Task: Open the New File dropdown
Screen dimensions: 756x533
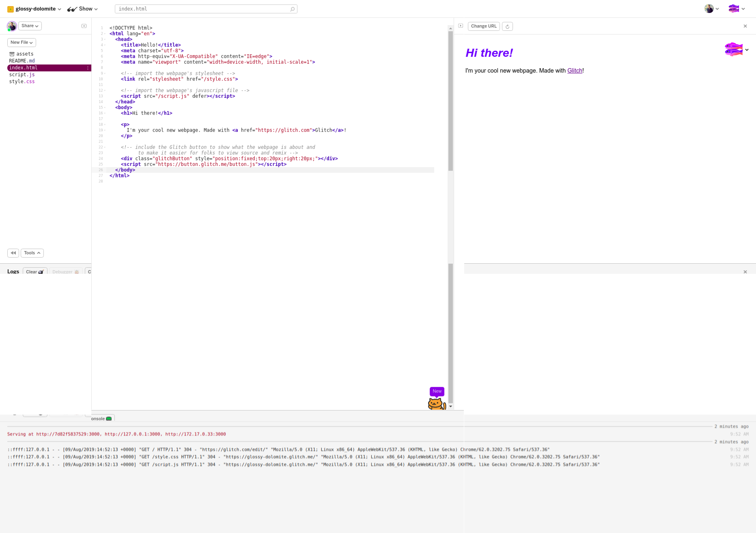Action: (x=22, y=43)
